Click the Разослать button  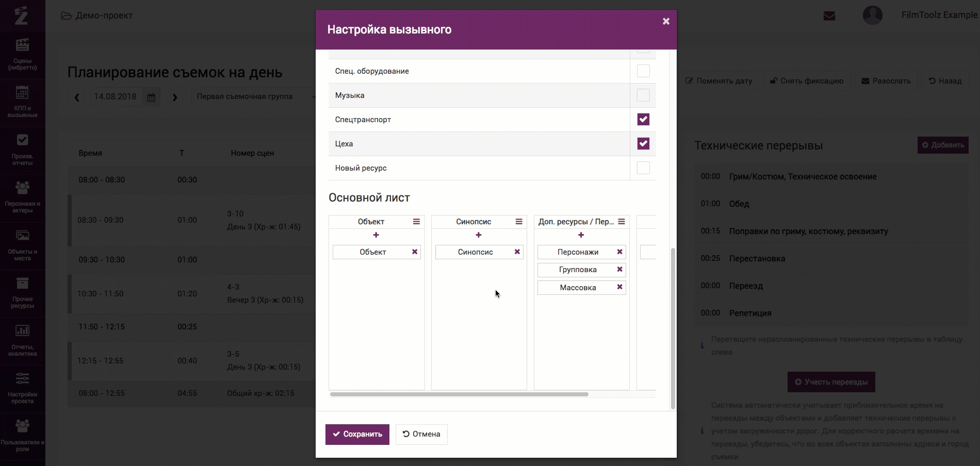coord(886,81)
